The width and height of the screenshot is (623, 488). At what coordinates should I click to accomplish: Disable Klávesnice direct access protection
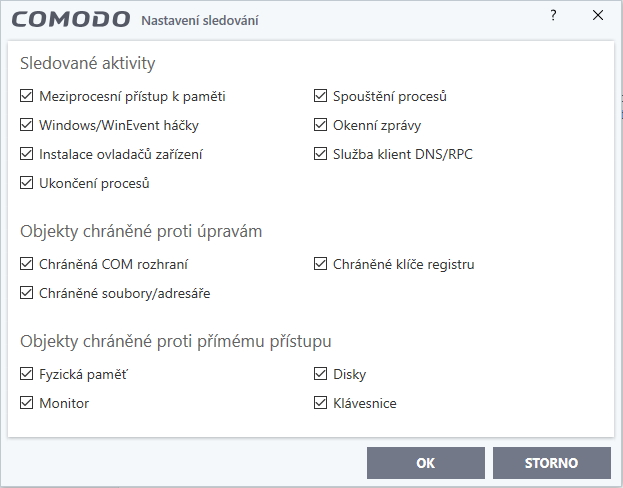coord(321,404)
